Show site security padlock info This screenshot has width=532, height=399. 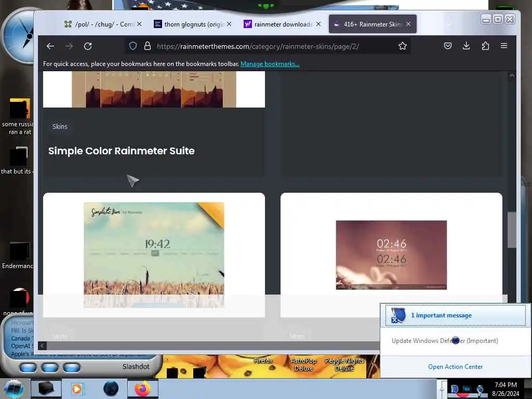coord(147,46)
